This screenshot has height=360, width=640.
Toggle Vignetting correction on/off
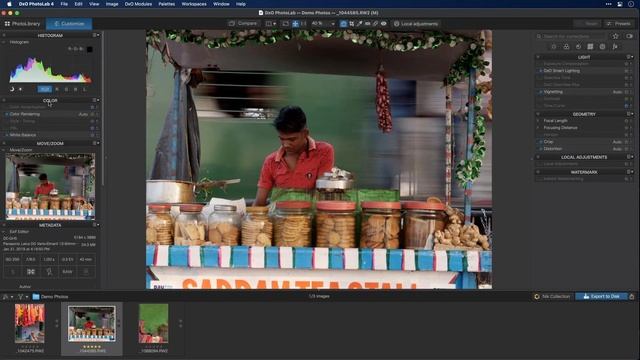[x=540, y=92]
